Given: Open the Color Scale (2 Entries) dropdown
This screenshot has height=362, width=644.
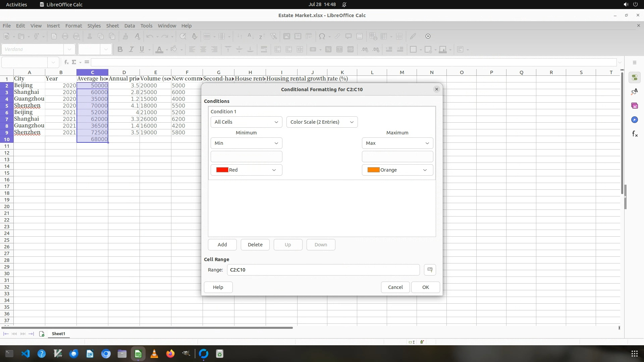Looking at the screenshot, I should (x=322, y=122).
